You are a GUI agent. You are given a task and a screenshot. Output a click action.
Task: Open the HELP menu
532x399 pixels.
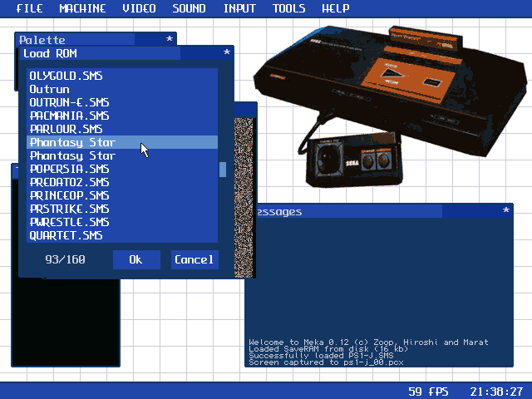(336, 8)
